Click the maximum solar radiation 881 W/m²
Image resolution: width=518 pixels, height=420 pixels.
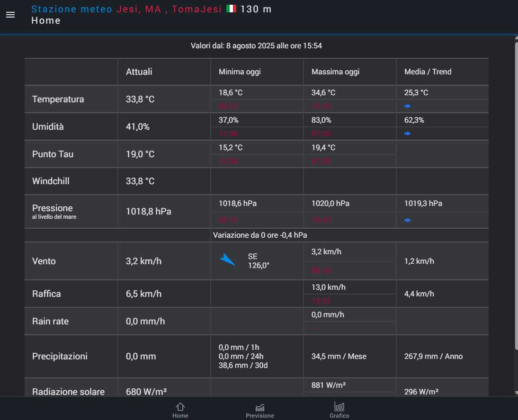click(x=329, y=385)
